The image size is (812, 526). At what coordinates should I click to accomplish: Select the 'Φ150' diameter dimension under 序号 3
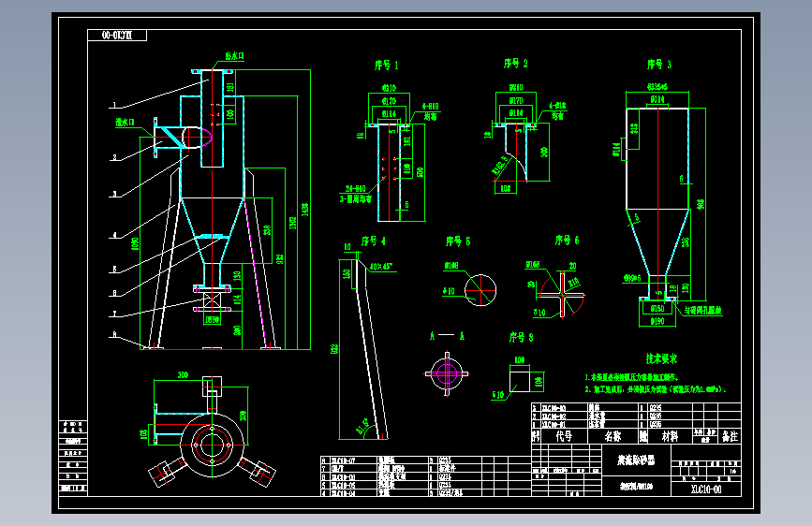click(657, 309)
